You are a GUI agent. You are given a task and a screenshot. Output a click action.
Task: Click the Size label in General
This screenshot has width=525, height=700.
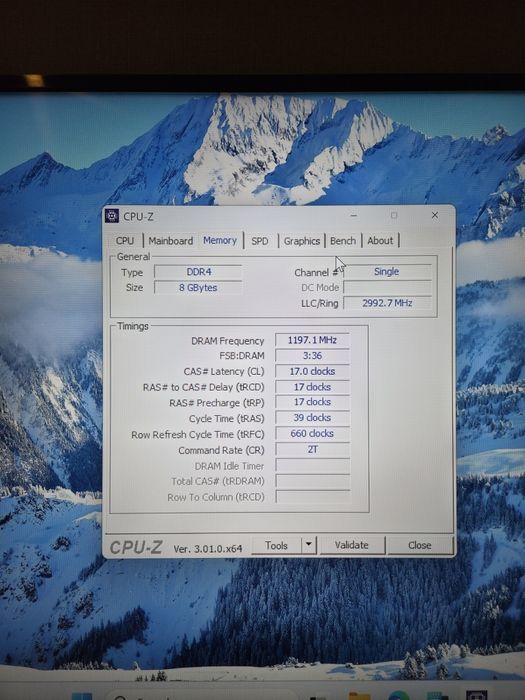click(x=134, y=288)
